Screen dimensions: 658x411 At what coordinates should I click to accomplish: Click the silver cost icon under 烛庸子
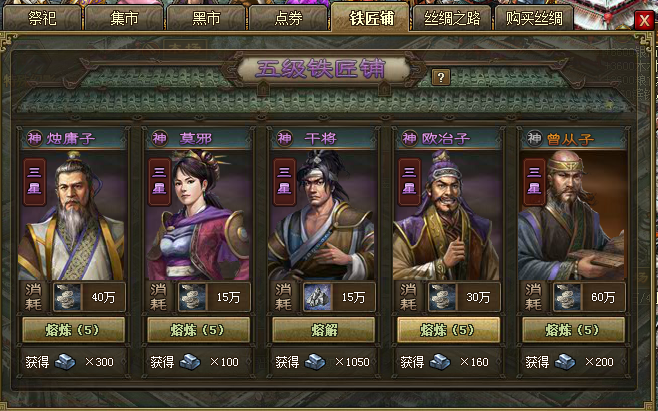pos(67,297)
